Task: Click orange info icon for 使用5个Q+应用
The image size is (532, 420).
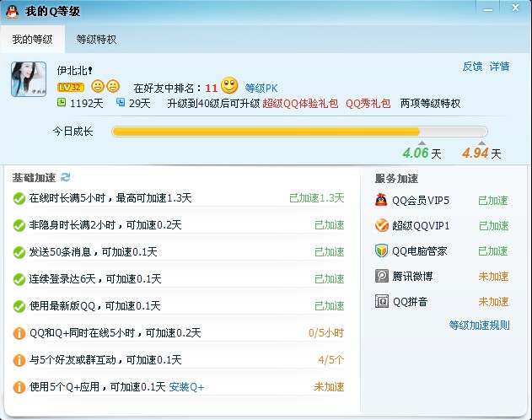Action: coord(19,387)
